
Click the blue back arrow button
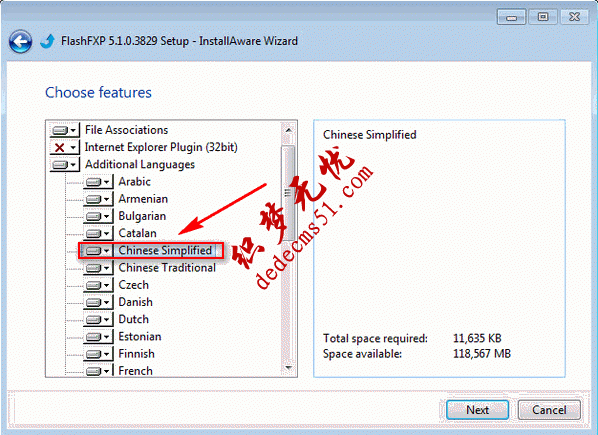pyautogui.click(x=20, y=41)
